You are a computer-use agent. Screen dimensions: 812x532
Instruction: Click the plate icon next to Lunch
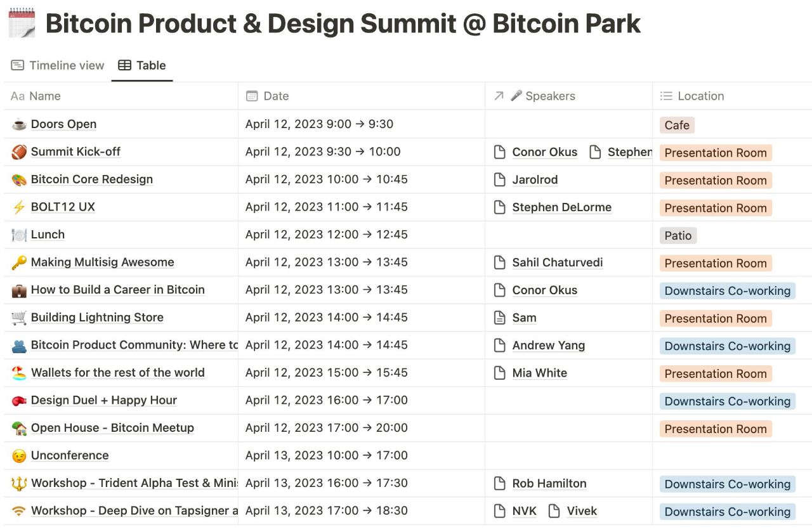point(19,235)
